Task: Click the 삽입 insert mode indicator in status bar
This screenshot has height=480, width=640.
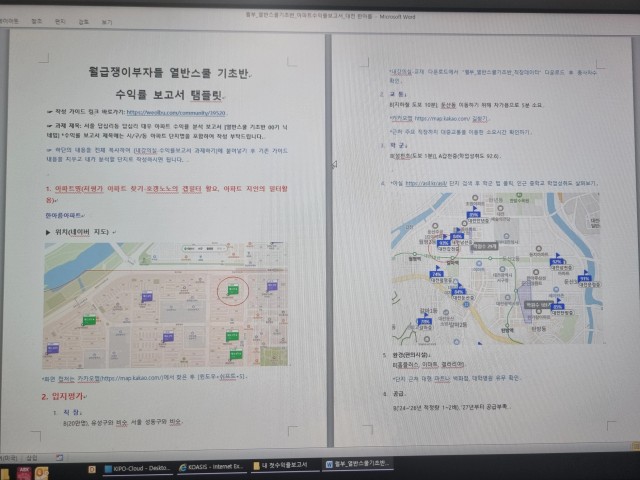Action: pos(32,458)
